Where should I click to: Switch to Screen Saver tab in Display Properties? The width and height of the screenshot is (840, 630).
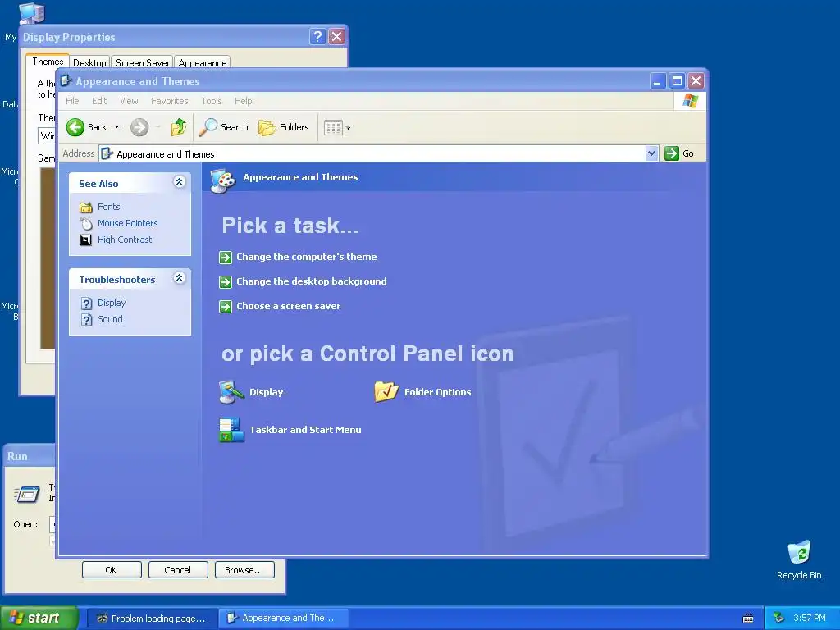click(143, 62)
